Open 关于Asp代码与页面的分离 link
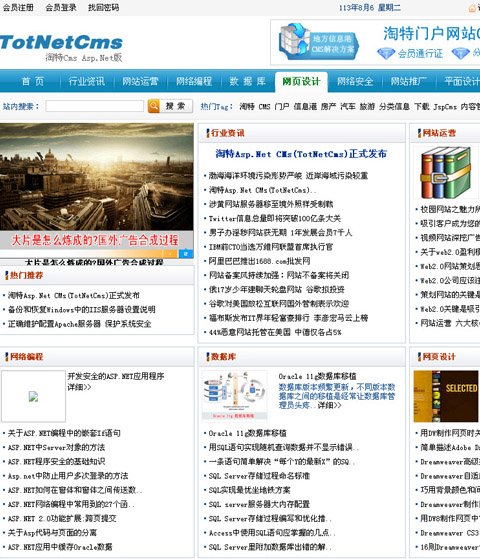This screenshot has height=559, width=480. (x=52, y=533)
